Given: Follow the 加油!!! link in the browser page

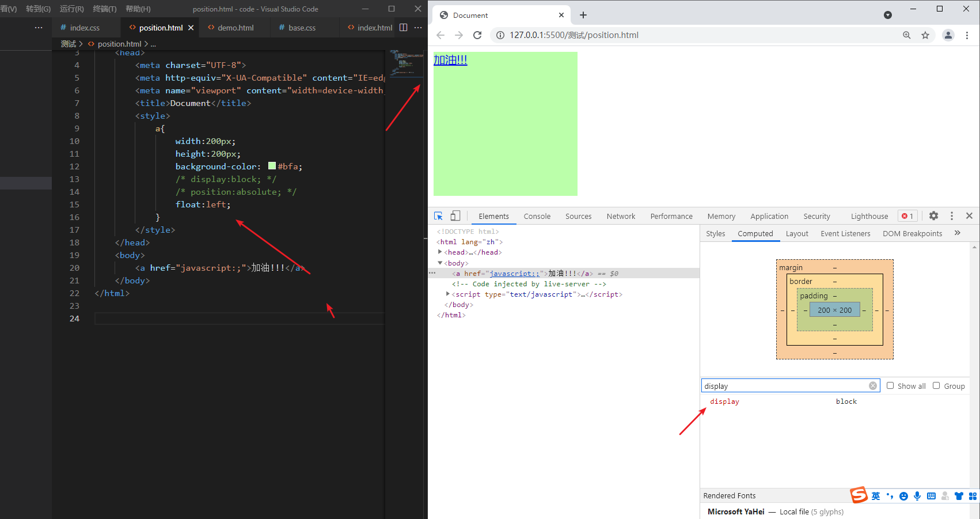Looking at the screenshot, I should [449, 59].
